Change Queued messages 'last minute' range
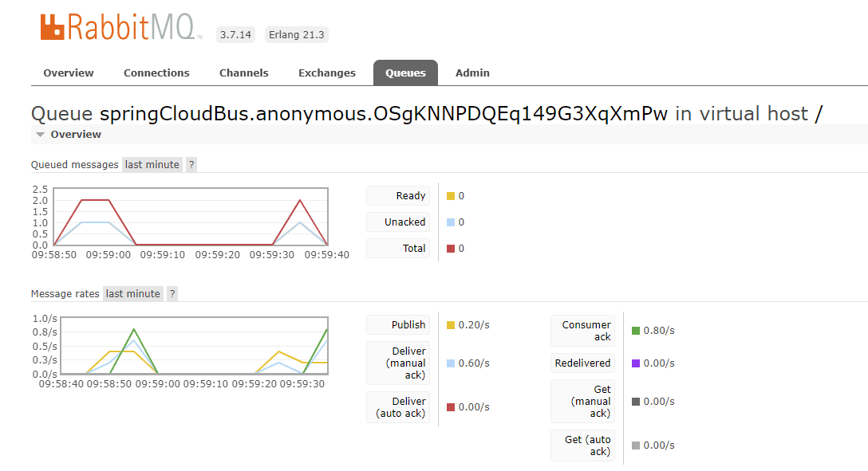 [x=152, y=165]
